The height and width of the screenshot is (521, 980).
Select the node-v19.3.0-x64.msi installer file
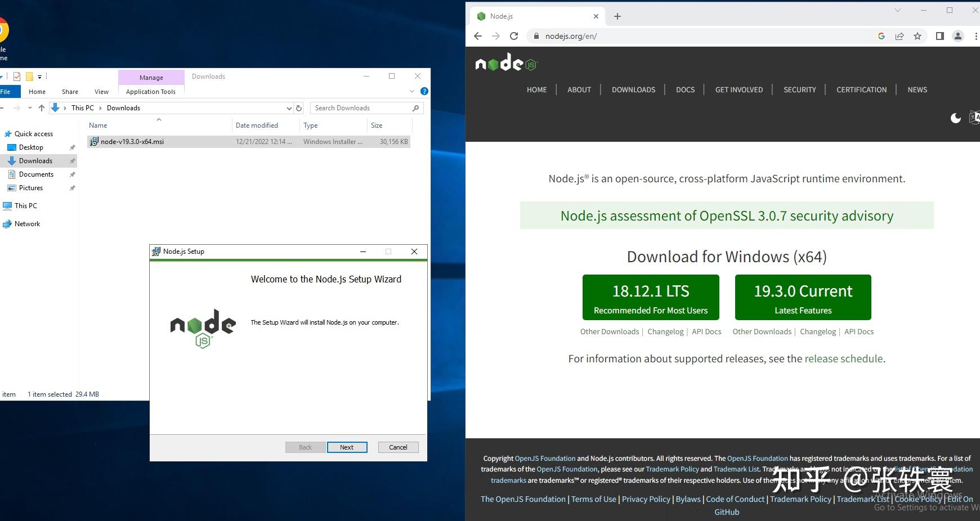click(x=132, y=141)
